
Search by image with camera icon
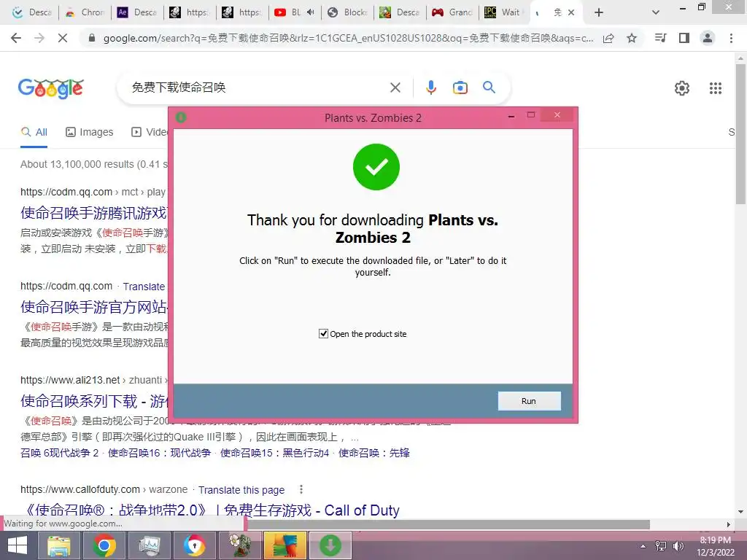pyautogui.click(x=460, y=87)
